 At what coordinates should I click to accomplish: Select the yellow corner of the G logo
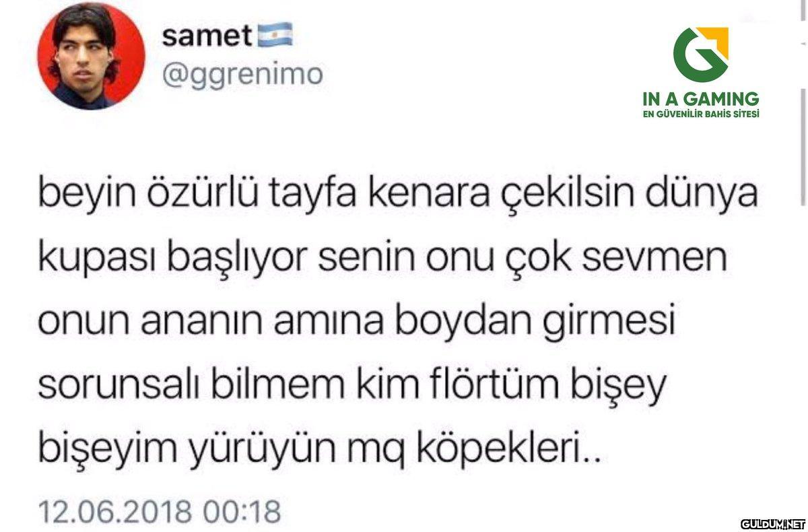716,38
